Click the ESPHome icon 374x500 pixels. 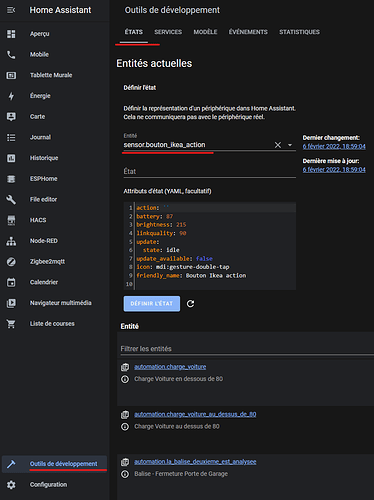(x=11, y=179)
